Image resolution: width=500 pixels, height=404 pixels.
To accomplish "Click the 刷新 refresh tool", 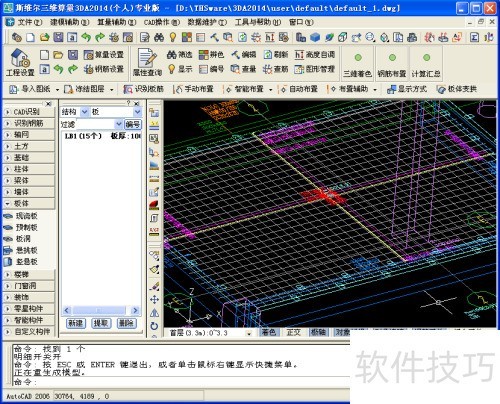I will pyautogui.click(x=275, y=55).
